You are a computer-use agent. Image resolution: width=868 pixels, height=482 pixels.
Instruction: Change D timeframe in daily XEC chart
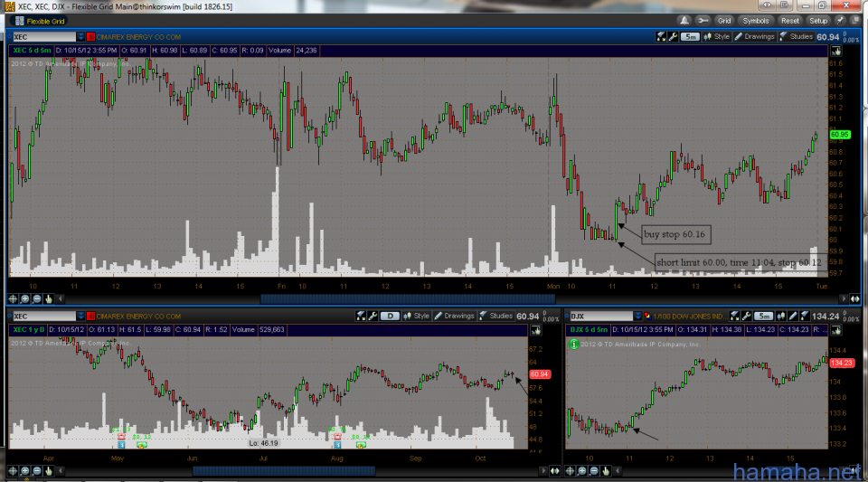[x=390, y=316]
